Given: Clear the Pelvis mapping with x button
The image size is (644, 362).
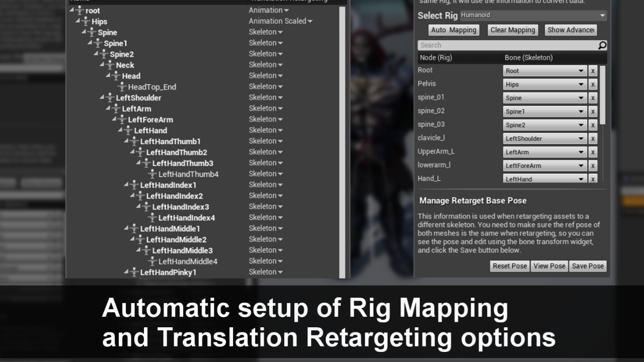Looking at the screenshot, I should click(593, 84).
